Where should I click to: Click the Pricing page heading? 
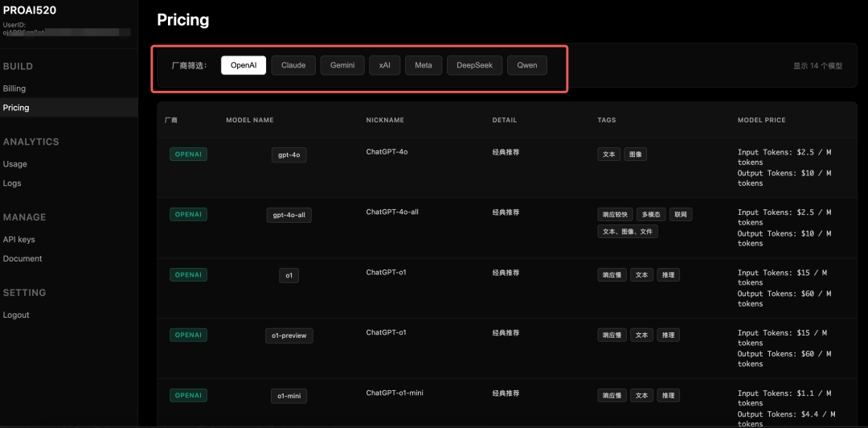(183, 20)
